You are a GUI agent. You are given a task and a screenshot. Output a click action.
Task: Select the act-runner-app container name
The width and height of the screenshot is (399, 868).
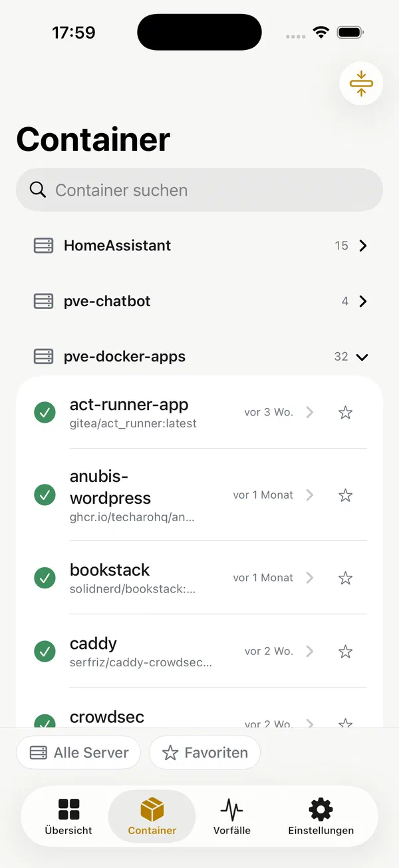click(129, 405)
